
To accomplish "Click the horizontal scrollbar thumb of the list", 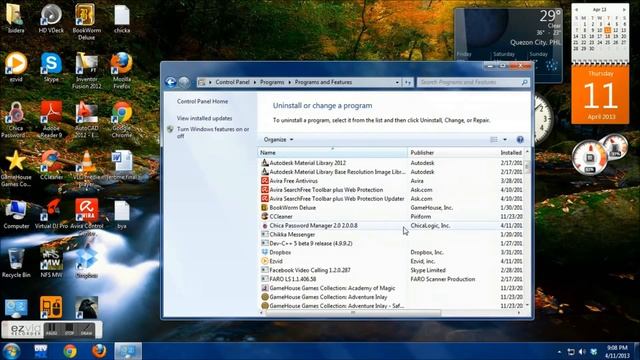I will (353, 313).
